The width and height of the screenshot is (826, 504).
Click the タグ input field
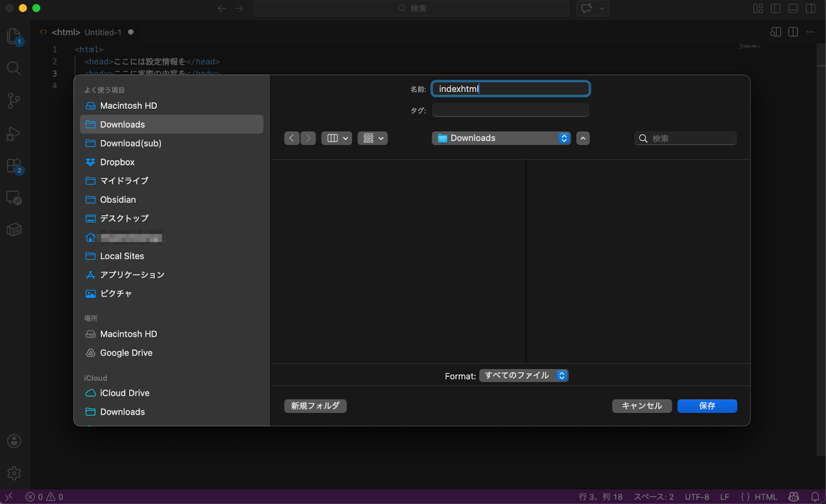click(x=510, y=110)
